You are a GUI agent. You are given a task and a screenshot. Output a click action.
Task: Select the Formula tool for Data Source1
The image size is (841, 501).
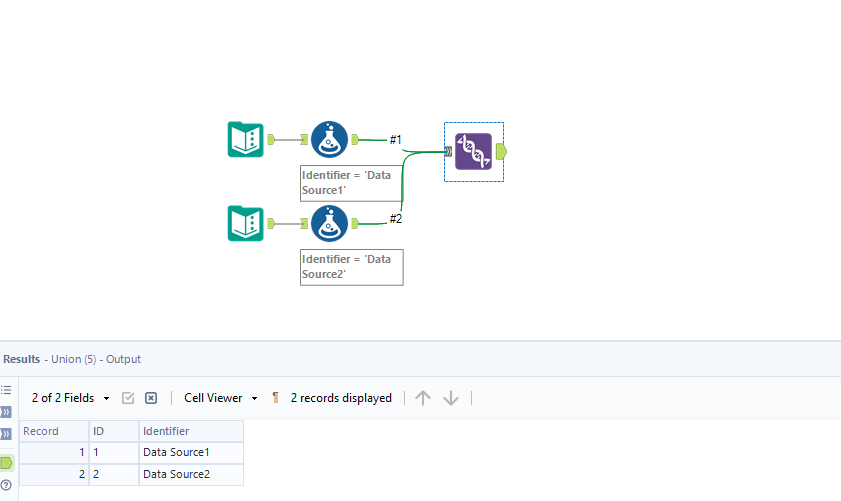pos(329,139)
